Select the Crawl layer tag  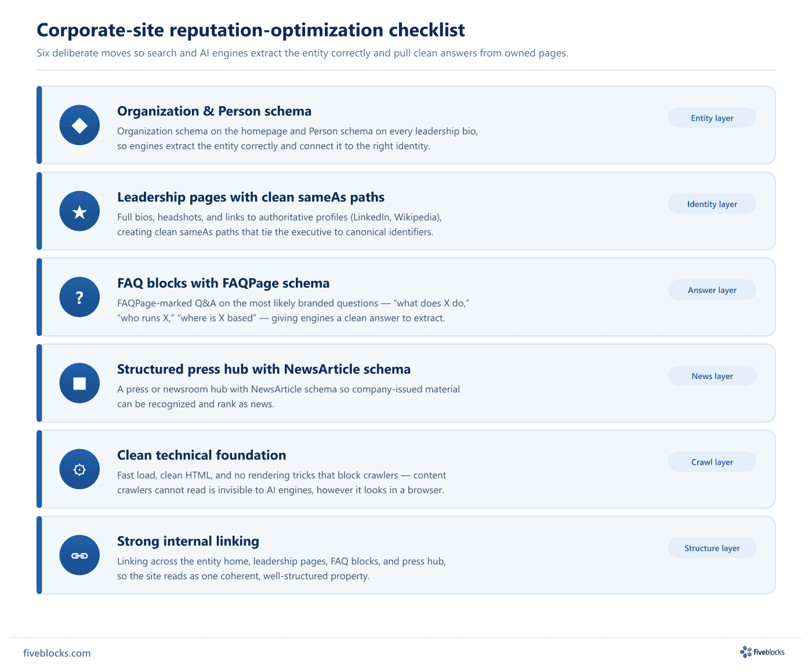tap(712, 462)
